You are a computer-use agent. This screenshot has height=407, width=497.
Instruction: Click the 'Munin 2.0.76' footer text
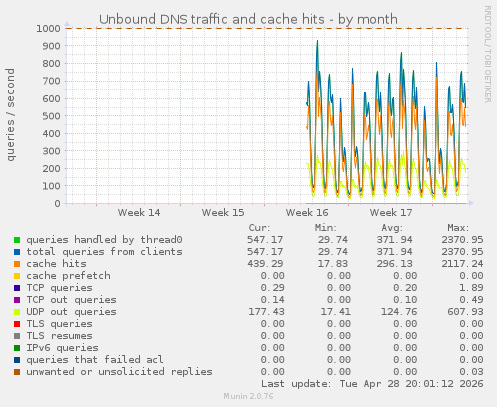(248, 396)
